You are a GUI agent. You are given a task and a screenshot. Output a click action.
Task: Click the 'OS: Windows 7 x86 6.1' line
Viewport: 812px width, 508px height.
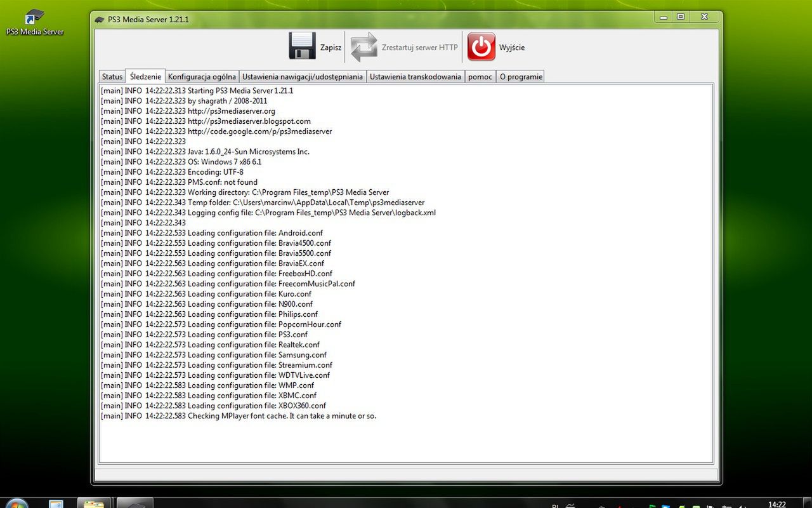pos(181,162)
